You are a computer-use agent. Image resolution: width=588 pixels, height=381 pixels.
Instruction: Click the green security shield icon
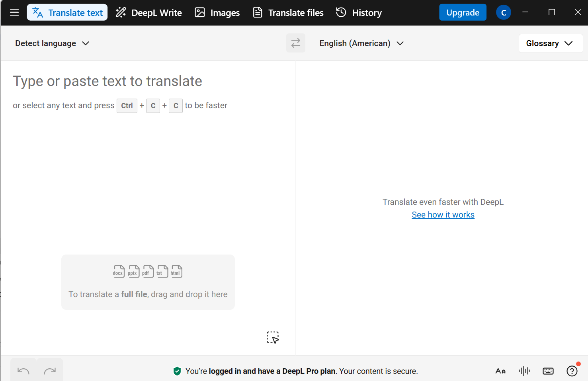177,371
